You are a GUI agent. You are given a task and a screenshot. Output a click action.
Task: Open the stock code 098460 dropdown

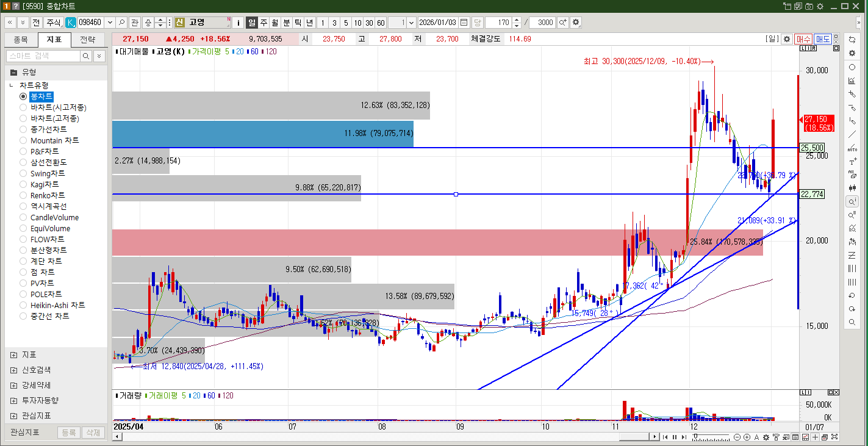pos(109,23)
